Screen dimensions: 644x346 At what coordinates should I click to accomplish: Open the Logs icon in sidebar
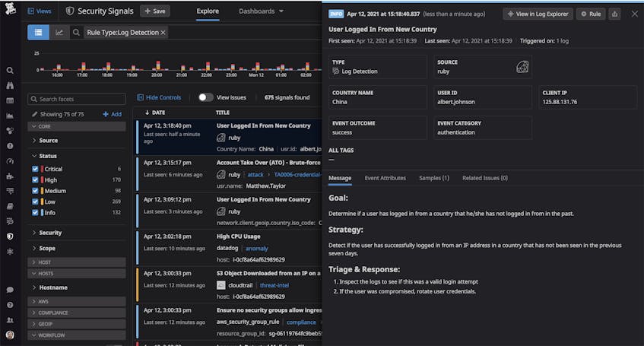coord(10,221)
